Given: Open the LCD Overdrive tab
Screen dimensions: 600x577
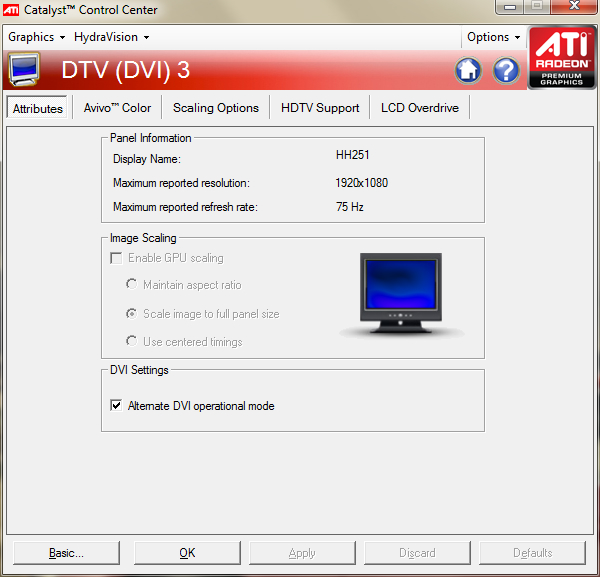Looking at the screenshot, I should pyautogui.click(x=420, y=108).
